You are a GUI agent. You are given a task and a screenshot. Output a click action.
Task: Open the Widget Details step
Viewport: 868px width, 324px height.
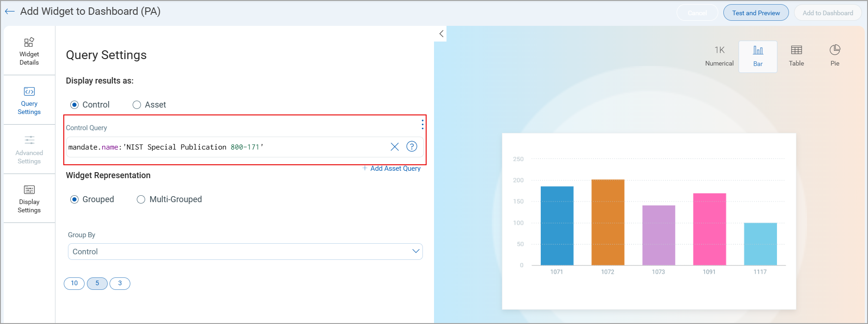29,51
